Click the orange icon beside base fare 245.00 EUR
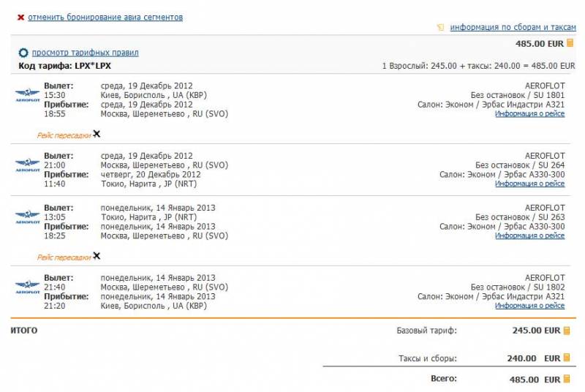 tap(567, 331)
